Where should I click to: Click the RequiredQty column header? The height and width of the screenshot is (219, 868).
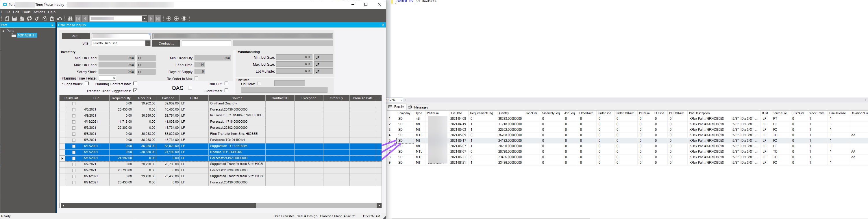pos(121,98)
